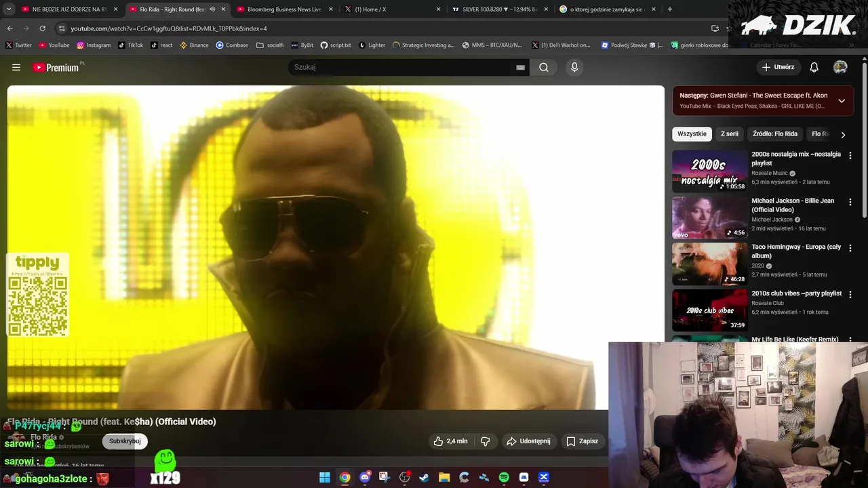
Task: Click the search magnifier button
Action: (x=544, y=67)
